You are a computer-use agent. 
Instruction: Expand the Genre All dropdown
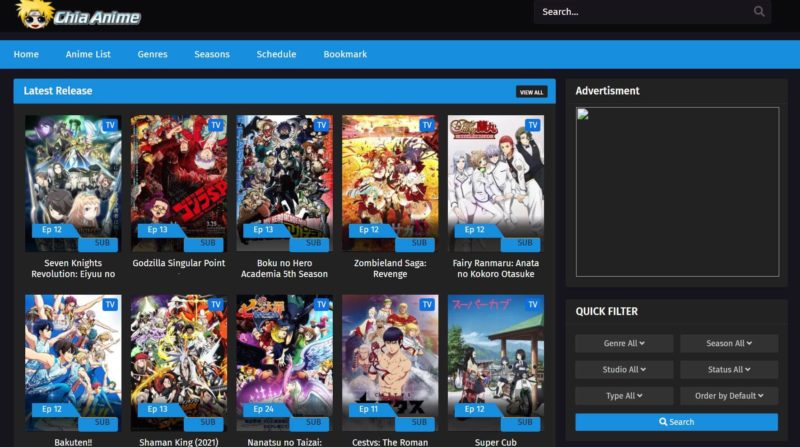tap(624, 343)
